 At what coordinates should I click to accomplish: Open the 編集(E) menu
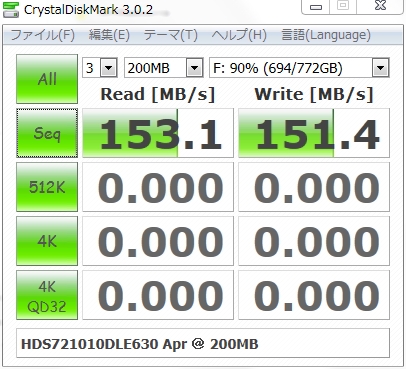tap(109, 35)
